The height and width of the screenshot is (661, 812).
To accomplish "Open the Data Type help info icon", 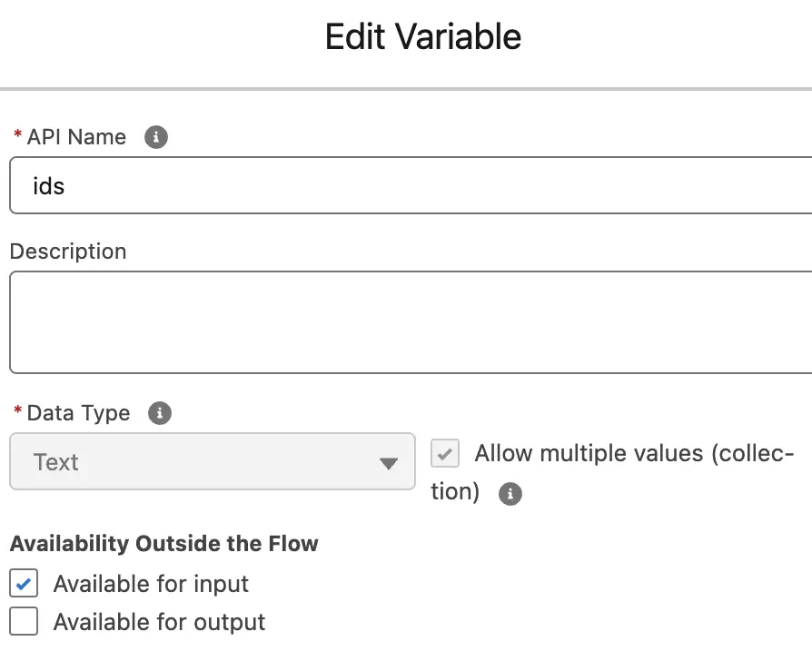I will (x=160, y=413).
